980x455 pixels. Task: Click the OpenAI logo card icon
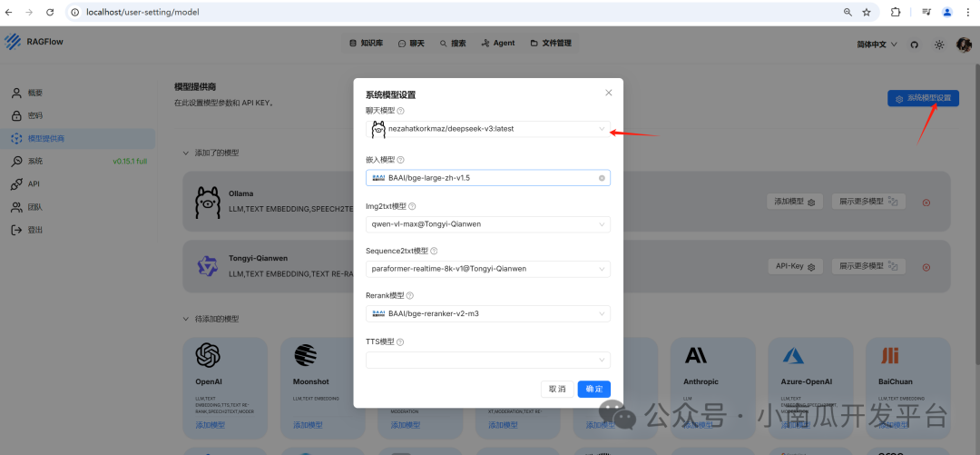(x=208, y=355)
